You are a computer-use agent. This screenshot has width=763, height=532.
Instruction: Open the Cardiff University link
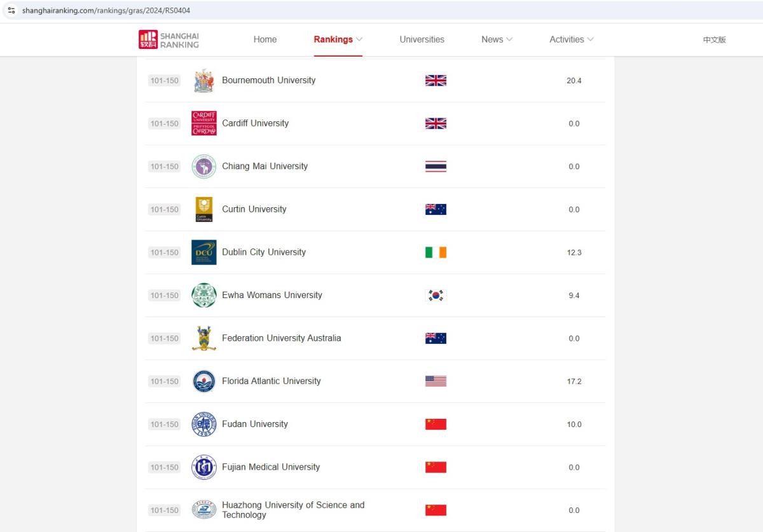point(255,123)
